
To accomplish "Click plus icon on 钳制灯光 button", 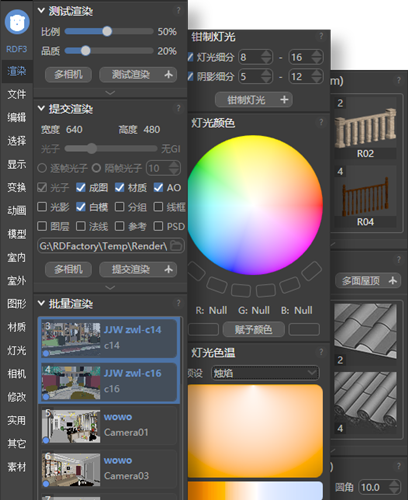I will tap(284, 100).
